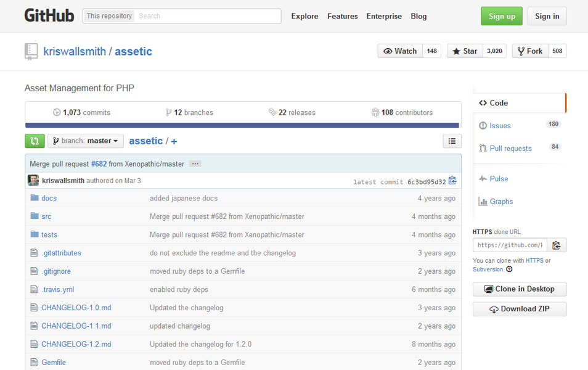View the 3,020 stargazers count
This screenshot has width=588, height=370.
point(495,51)
